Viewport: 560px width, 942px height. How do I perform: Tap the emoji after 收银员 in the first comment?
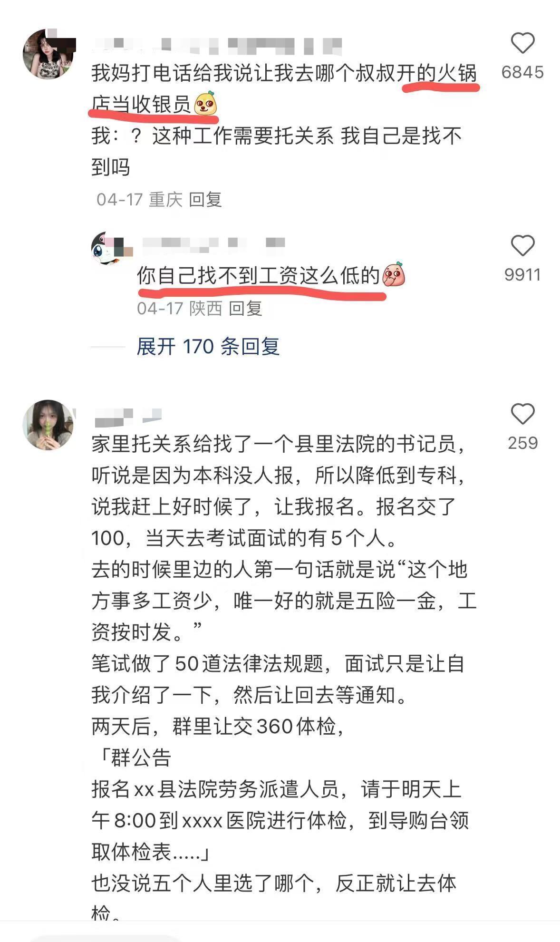point(205,103)
